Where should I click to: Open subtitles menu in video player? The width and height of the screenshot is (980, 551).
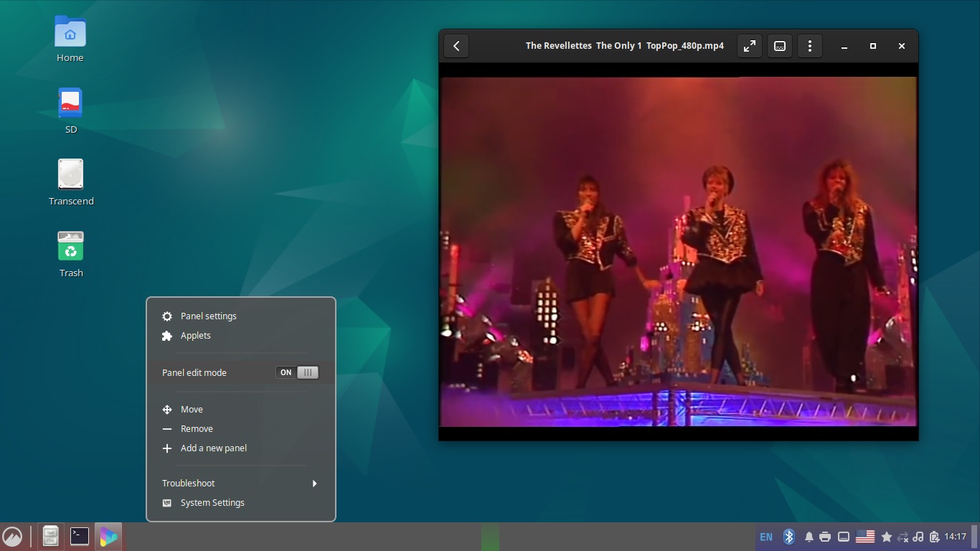pos(780,46)
